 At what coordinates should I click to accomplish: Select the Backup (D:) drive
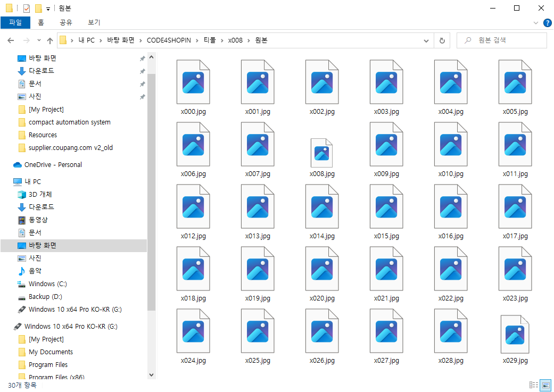click(x=45, y=296)
